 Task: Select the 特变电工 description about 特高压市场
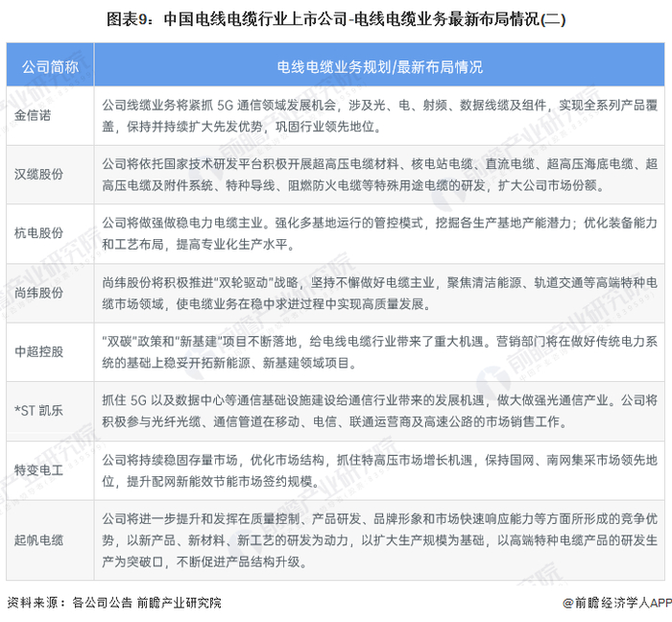tap(380, 470)
